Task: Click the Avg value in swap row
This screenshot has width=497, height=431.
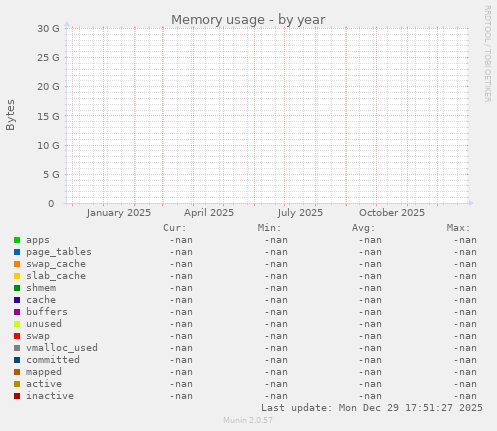Action: tap(370, 336)
